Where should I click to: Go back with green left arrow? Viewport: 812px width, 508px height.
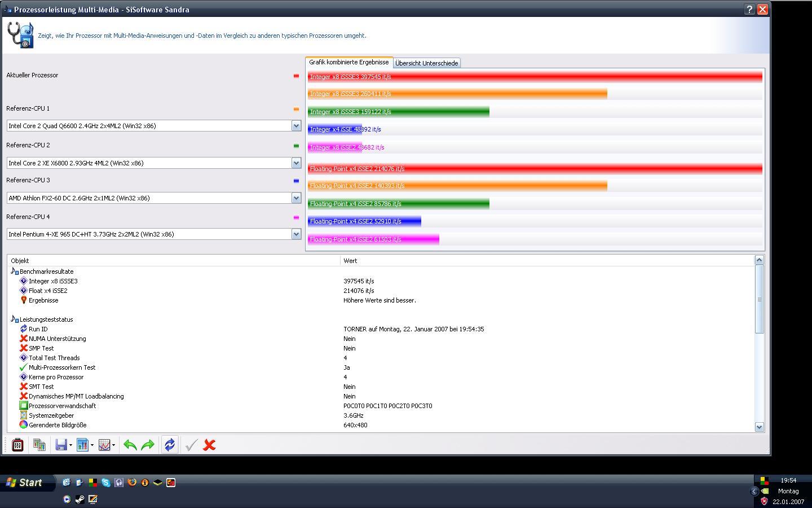click(x=130, y=445)
